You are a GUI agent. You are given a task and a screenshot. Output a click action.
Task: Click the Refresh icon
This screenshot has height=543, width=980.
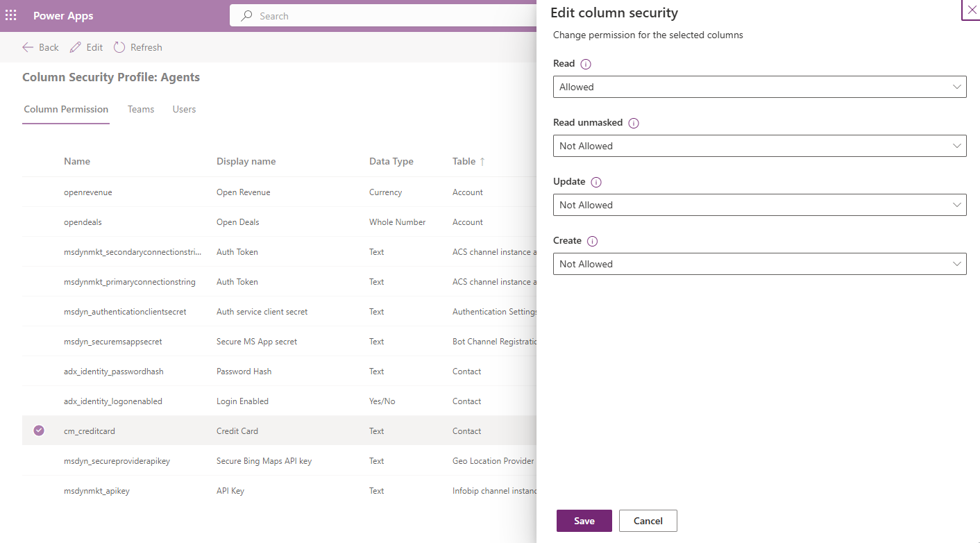[119, 47]
